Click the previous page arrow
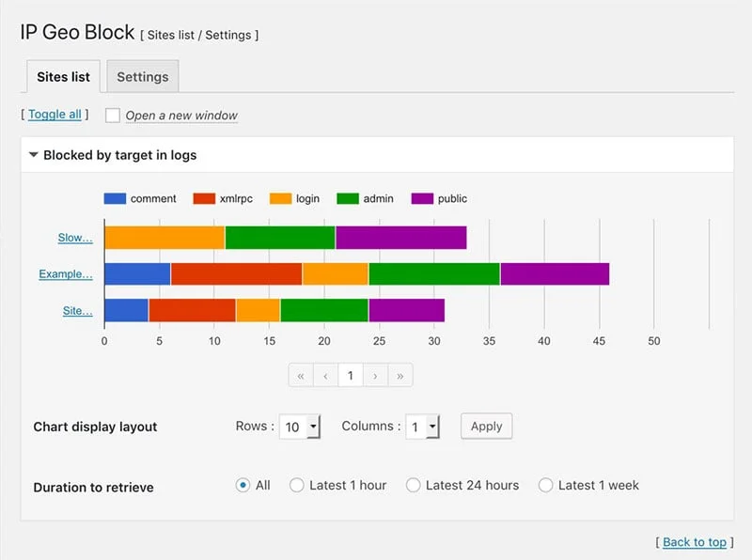The height and width of the screenshot is (560, 752). click(x=325, y=375)
